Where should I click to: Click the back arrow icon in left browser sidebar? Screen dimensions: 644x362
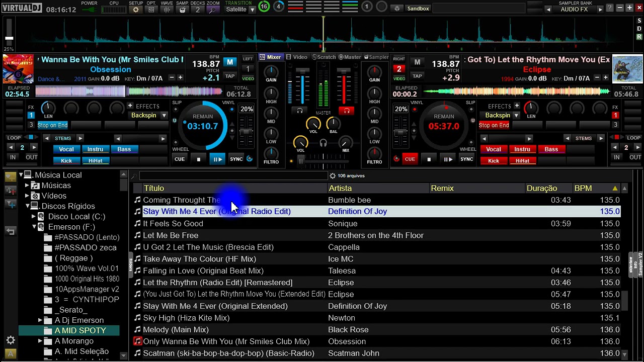click(11, 231)
